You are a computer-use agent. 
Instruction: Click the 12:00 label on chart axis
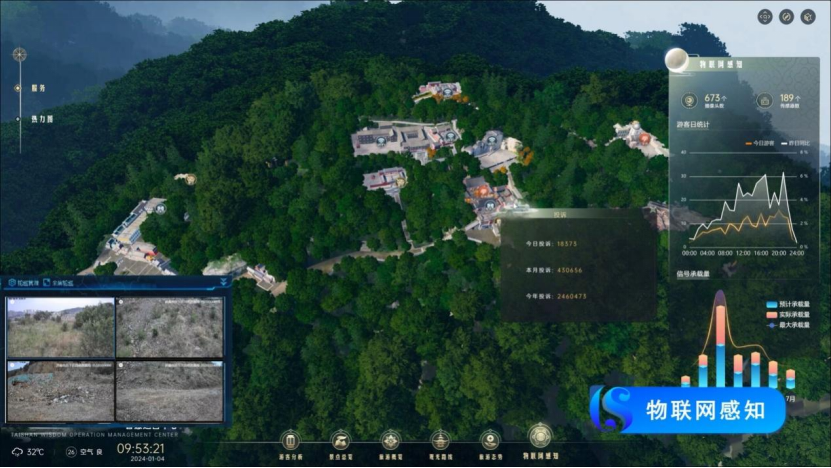[743, 253]
